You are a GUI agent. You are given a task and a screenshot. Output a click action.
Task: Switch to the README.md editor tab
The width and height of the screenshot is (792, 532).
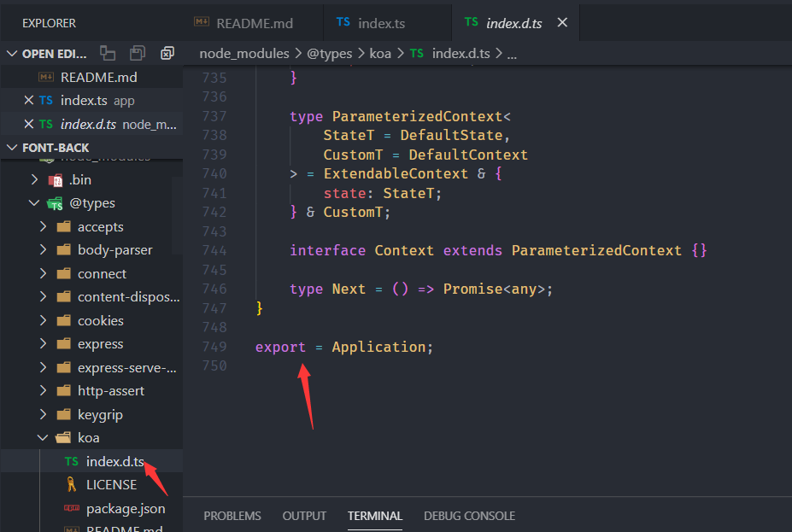pos(254,23)
